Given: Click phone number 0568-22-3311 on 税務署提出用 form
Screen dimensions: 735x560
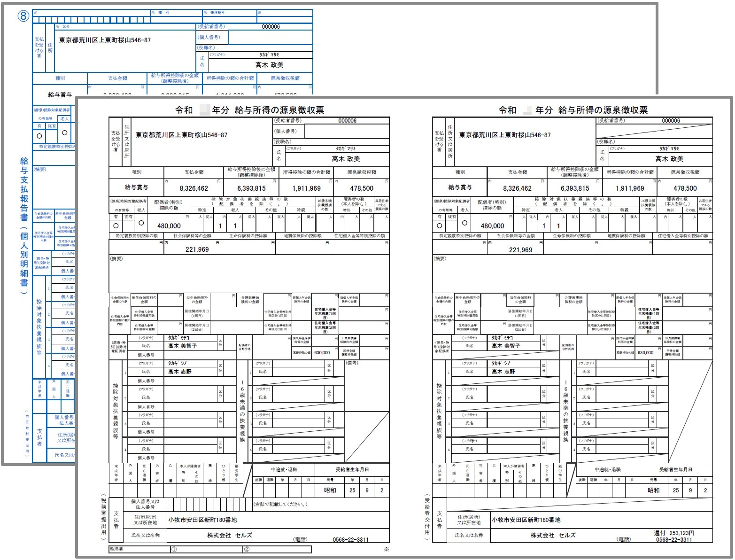Looking at the screenshot, I should click(x=350, y=540).
